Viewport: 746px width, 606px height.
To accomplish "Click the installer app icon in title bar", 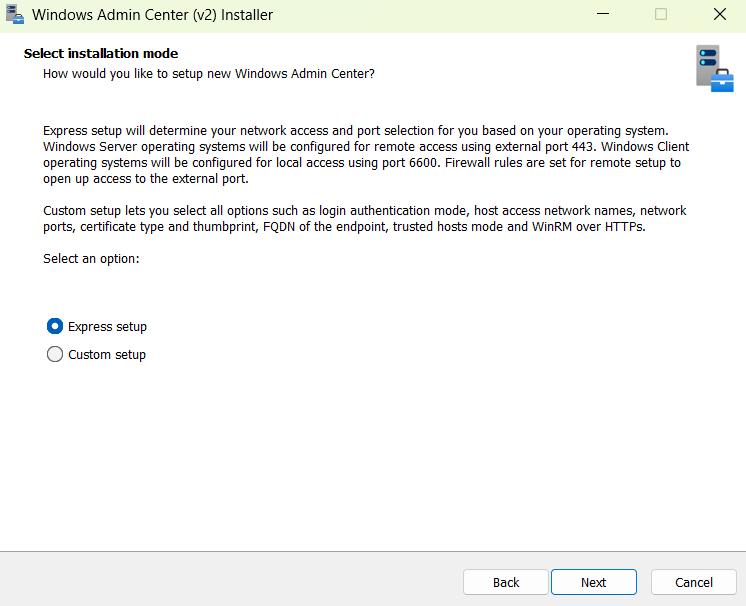I will click(15, 15).
